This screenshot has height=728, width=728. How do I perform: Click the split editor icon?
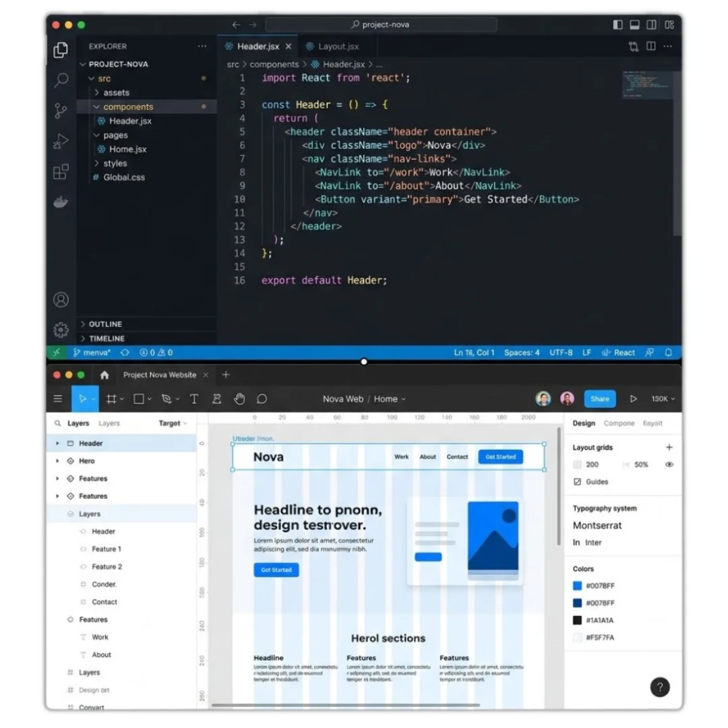[651, 46]
